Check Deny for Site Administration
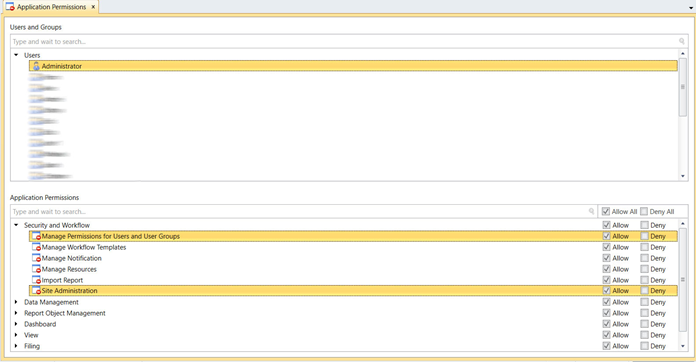This screenshot has height=362, width=696. click(x=645, y=291)
